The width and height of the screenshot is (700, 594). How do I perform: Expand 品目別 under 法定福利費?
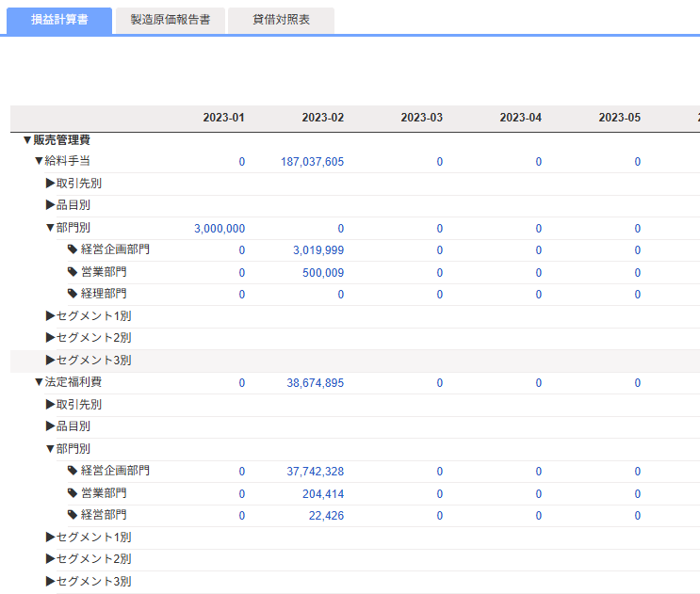tap(51, 426)
